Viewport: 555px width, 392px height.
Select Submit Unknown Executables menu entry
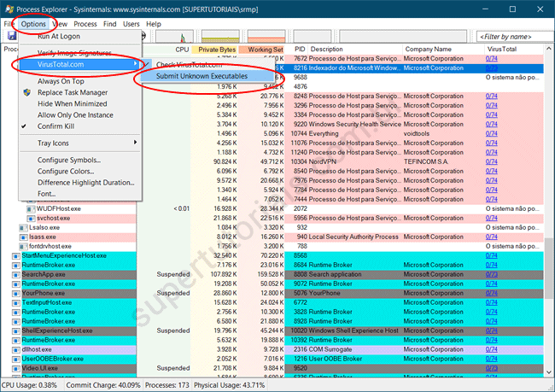pos(202,77)
